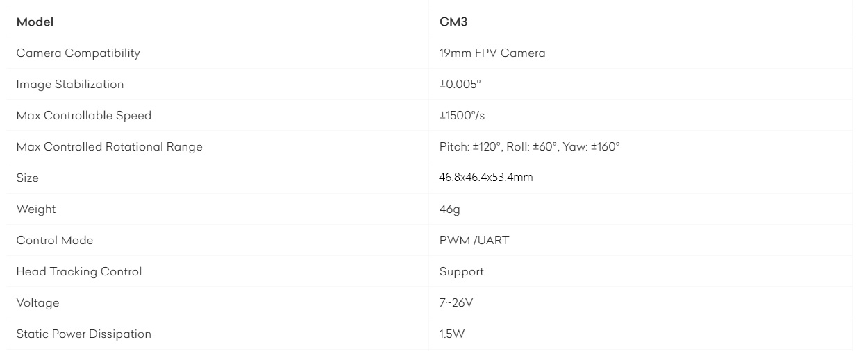Viewport: 868px width, 351px height.
Task: Click the Head Tracking Control label
Action: (79, 272)
